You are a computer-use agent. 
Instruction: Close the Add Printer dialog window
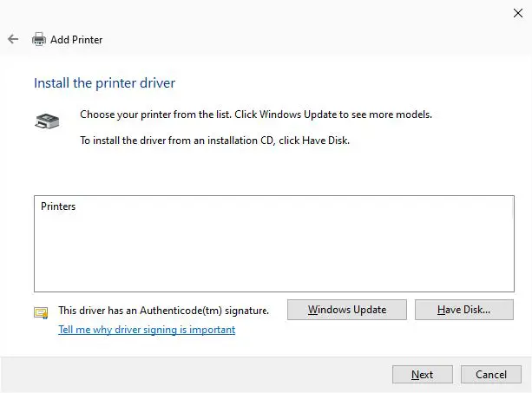518,12
